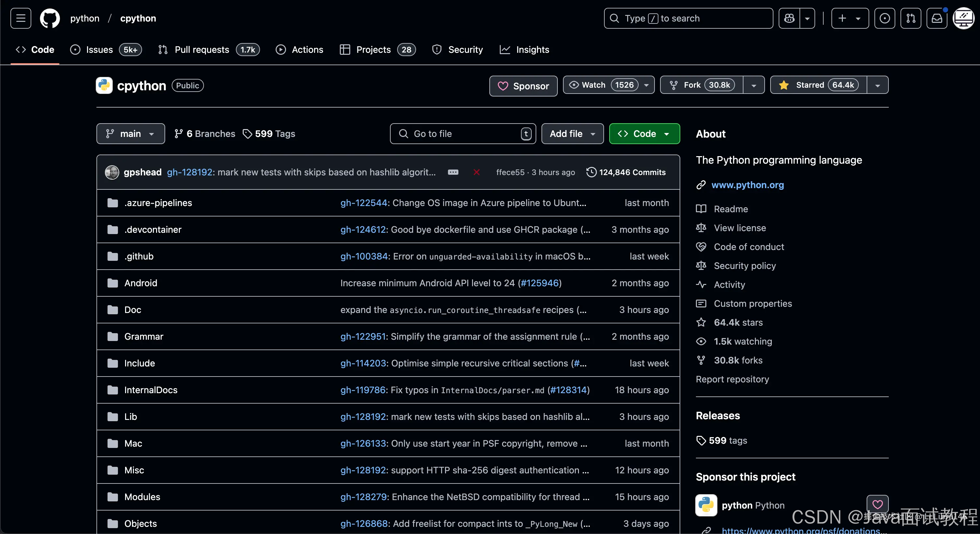980x534 pixels.
Task: Show failed checks red X status
Action: pos(476,172)
